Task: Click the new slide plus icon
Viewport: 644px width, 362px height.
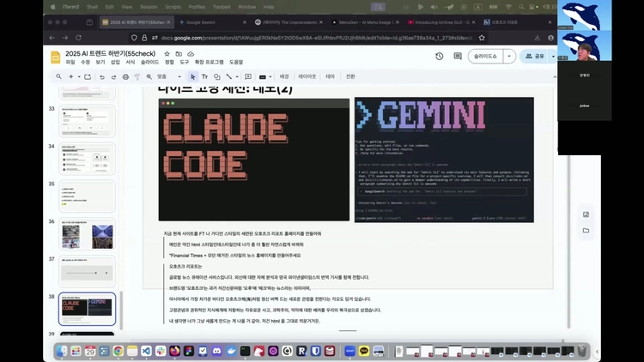Action: [71, 76]
